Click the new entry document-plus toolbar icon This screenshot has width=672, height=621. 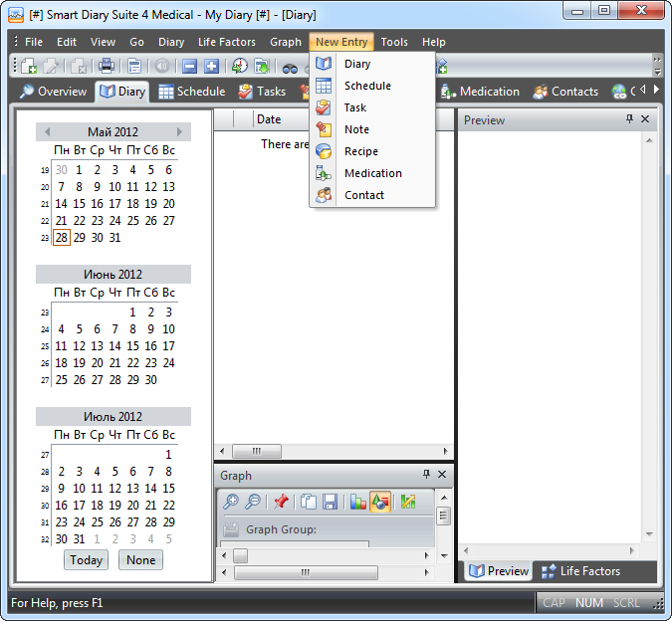point(29,66)
